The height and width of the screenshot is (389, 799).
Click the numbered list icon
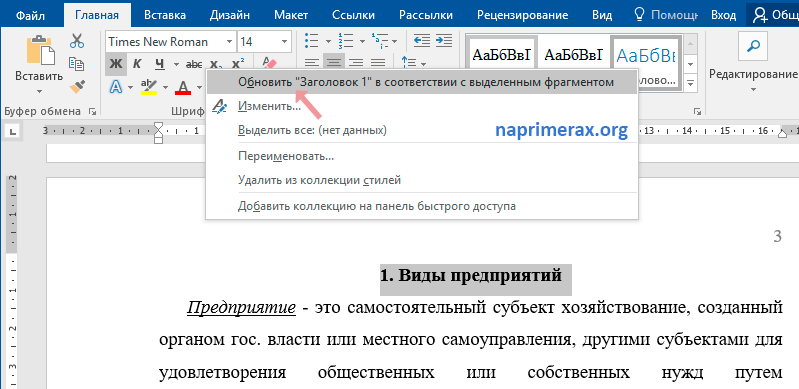click(346, 40)
